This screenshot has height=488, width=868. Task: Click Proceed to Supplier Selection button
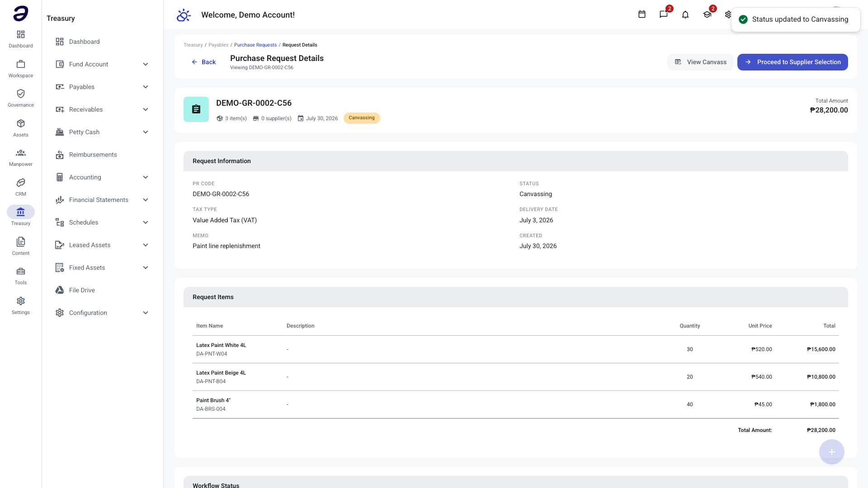[793, 62]
